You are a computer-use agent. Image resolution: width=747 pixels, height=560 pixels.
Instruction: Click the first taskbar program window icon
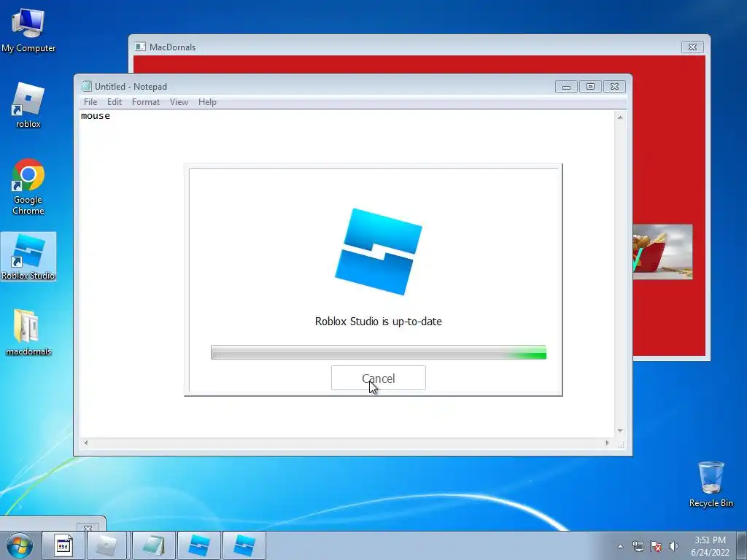tap(63, 545)
